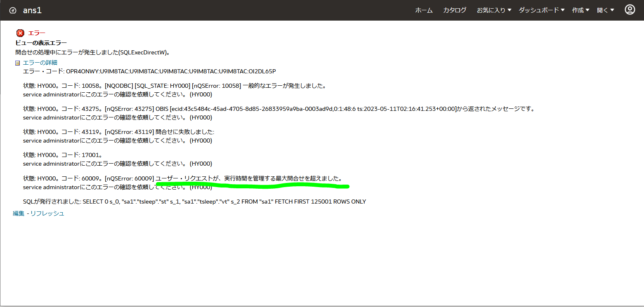Image resolution: width=644 pixels, height=307 pixels.
Task: Click the コード: 17001 status line
Action: [63, 155]
